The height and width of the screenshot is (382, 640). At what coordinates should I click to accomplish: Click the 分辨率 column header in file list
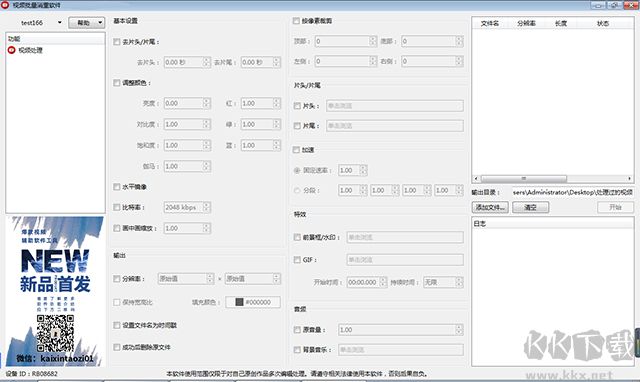(526, 23)
